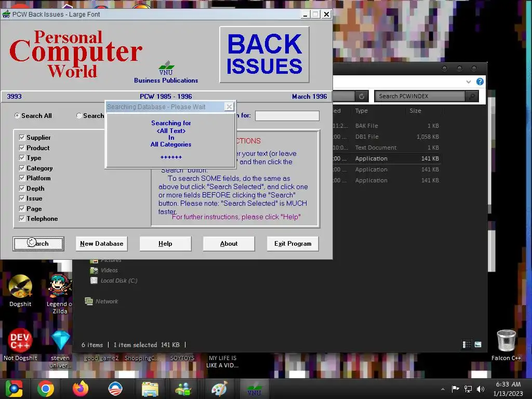This screenshot has width=532, height=399.
Task: Select the BAK File row in Explorer
Action: click(387, 126)
